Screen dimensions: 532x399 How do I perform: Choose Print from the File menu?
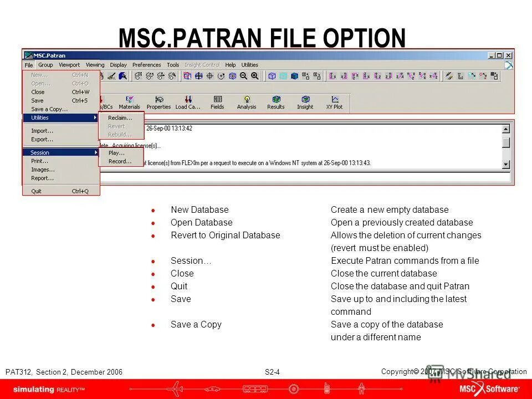(61, 161)
